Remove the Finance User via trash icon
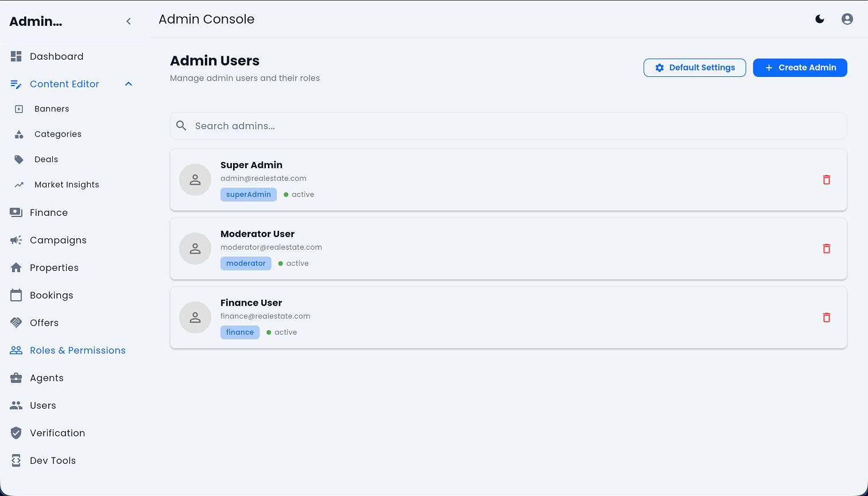 (827, 317)
